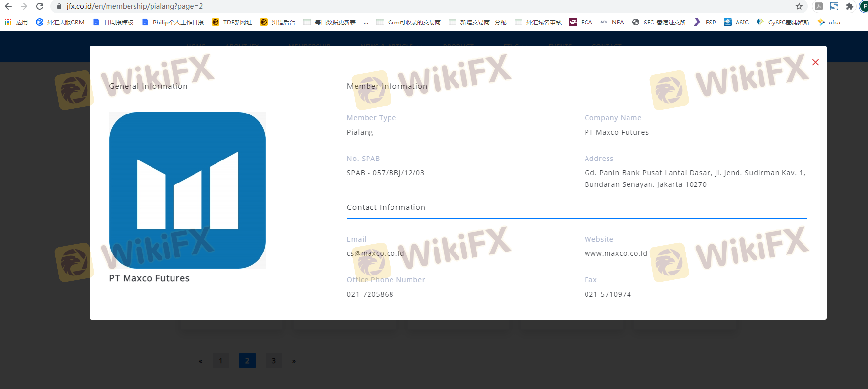
Task: Click the Contact Information heading
Action: pyautogui.click(x=386, y=207)
